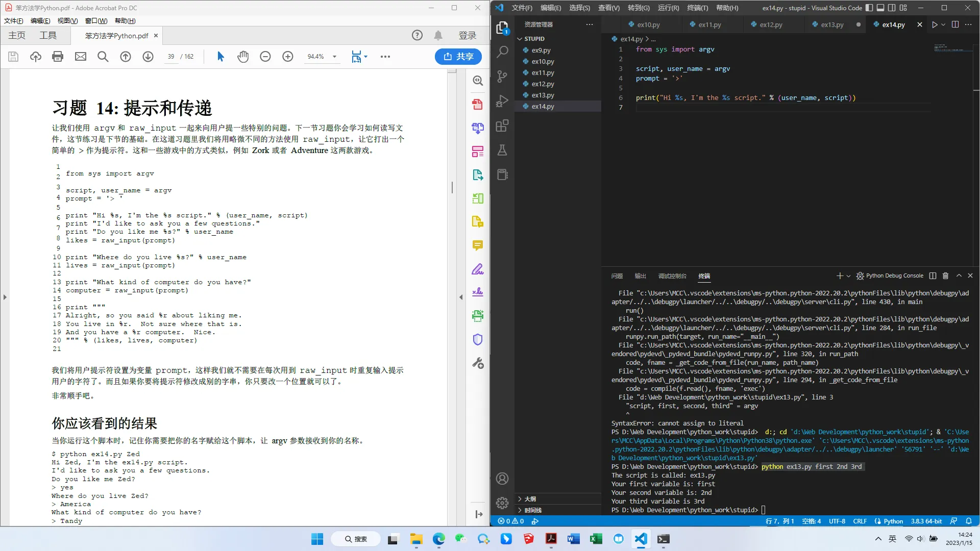Kill the active terminal with trash icon
Screen dimensions: 980x551
coord(945,275)
